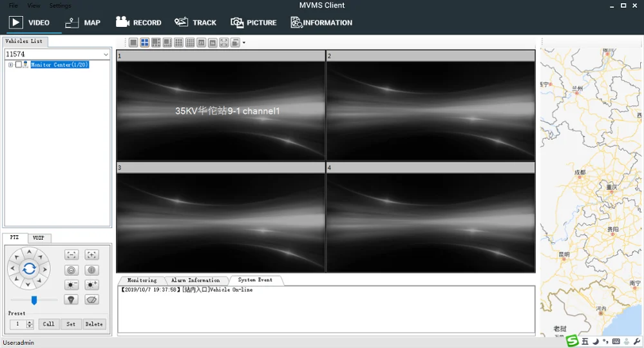
Task: Decrease iris brightness button
Action: (71, 285)
